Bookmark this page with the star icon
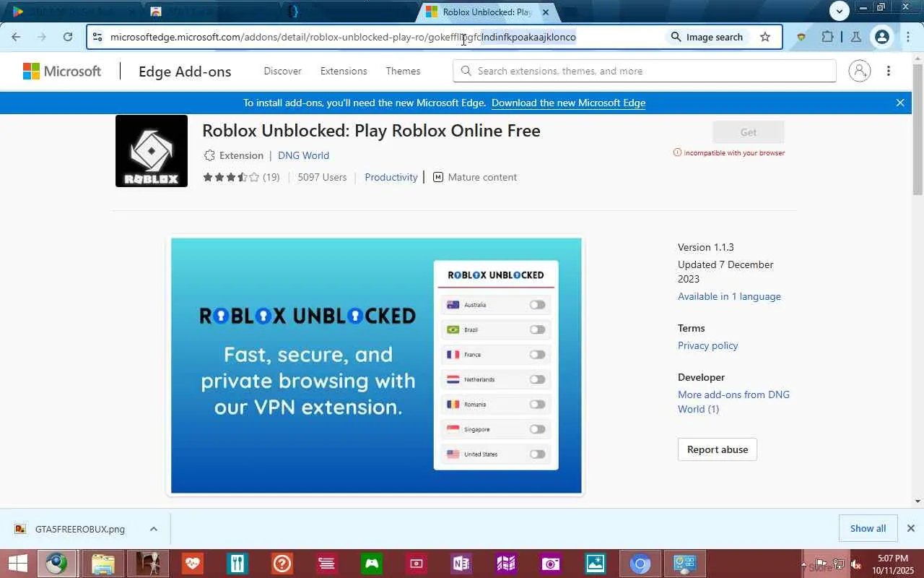 coord(765,37)
